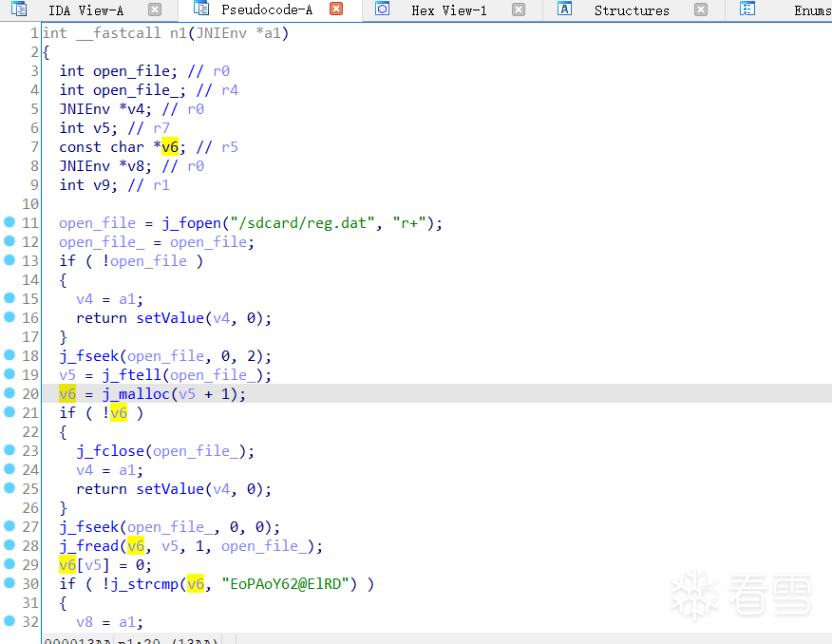Open the Structures tab

click(x=632, y=10)
